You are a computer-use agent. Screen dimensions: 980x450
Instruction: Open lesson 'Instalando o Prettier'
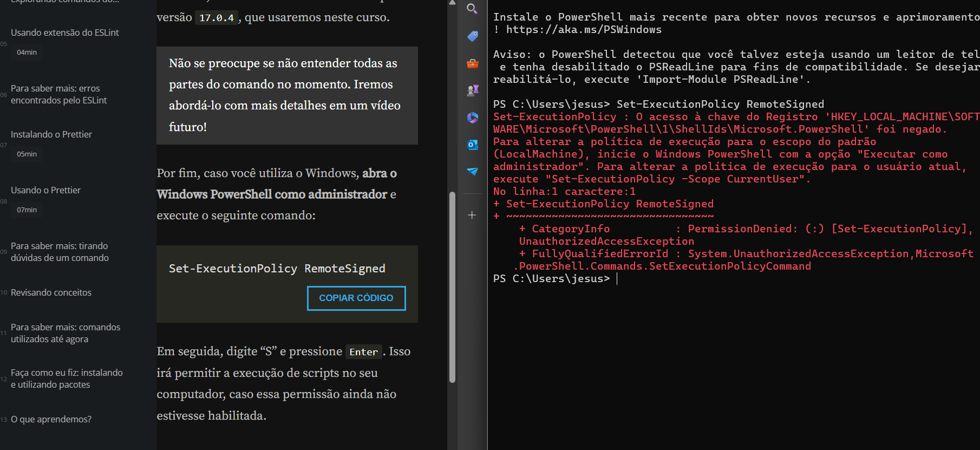click(51, 134)
